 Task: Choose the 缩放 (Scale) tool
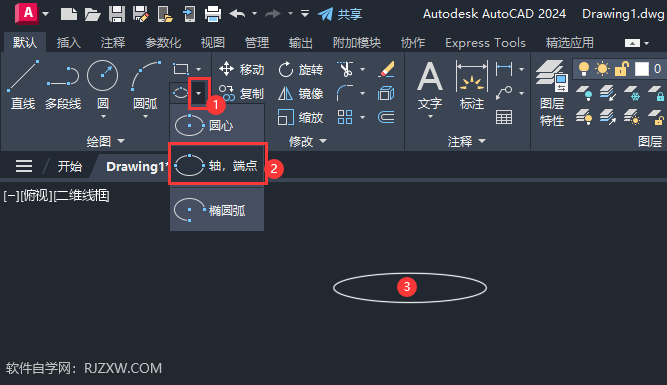pos(300,117)
